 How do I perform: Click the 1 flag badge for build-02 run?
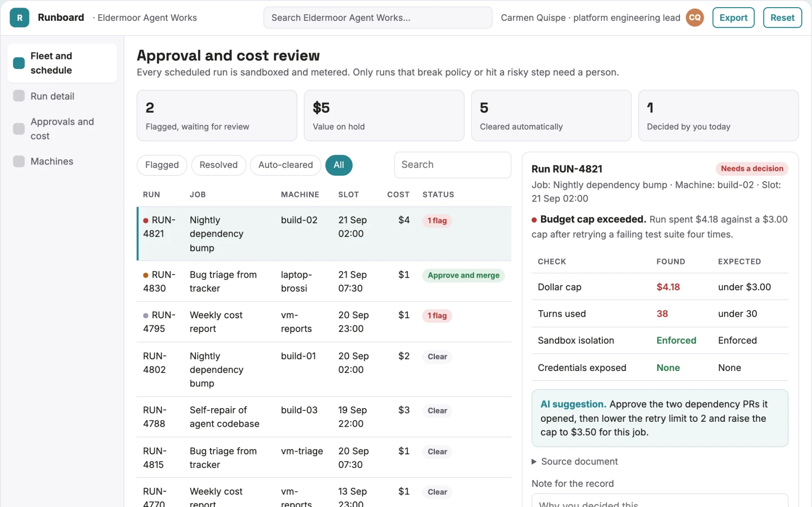click(x=437, y=221)
